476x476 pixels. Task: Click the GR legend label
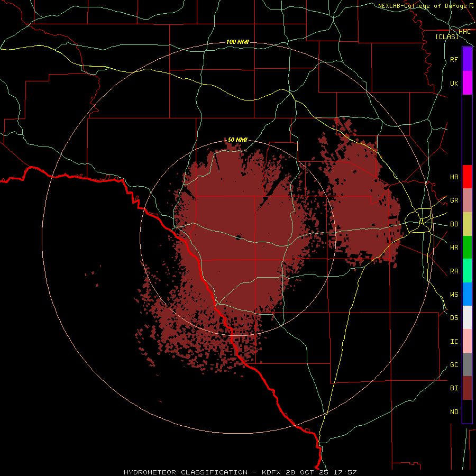pos(454,200)
